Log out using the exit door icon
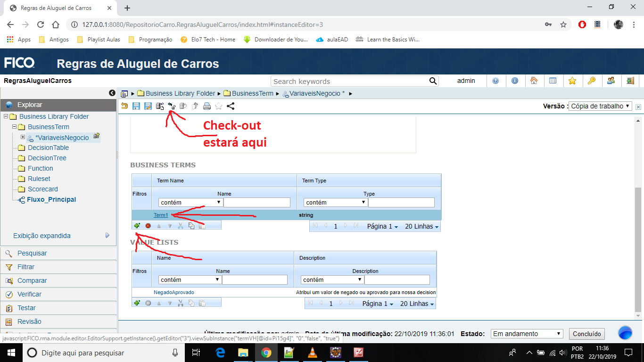644x362 pixels. [630, 81]
